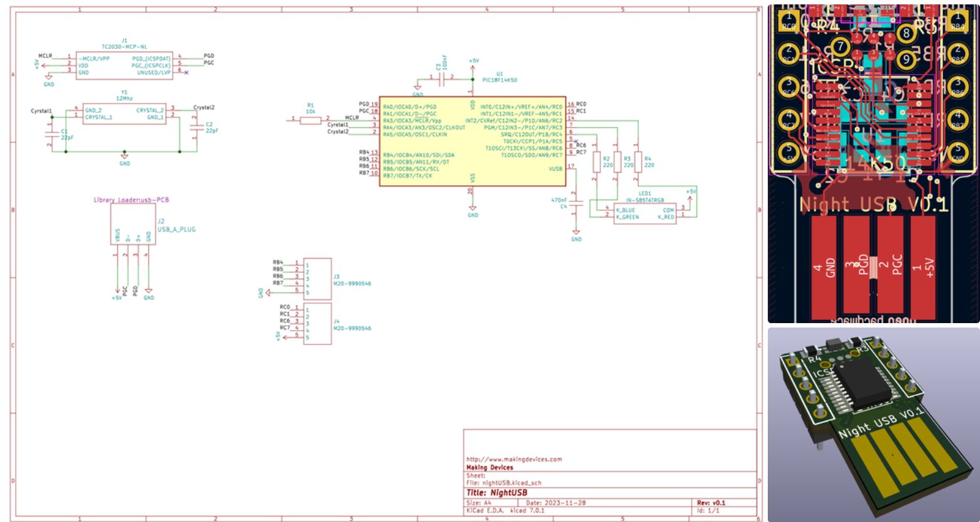Click no-connect X on UNUSED/LVP pin
The height and width of the screenshot is (522, 980).
coord(186,72)
